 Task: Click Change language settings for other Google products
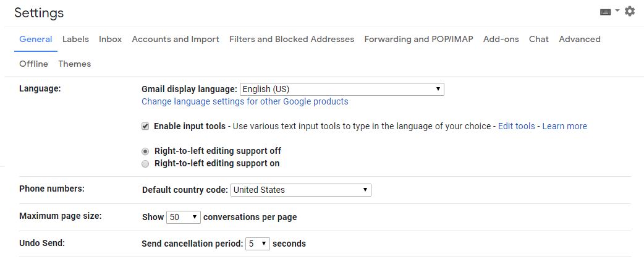[x=245, y=101]
